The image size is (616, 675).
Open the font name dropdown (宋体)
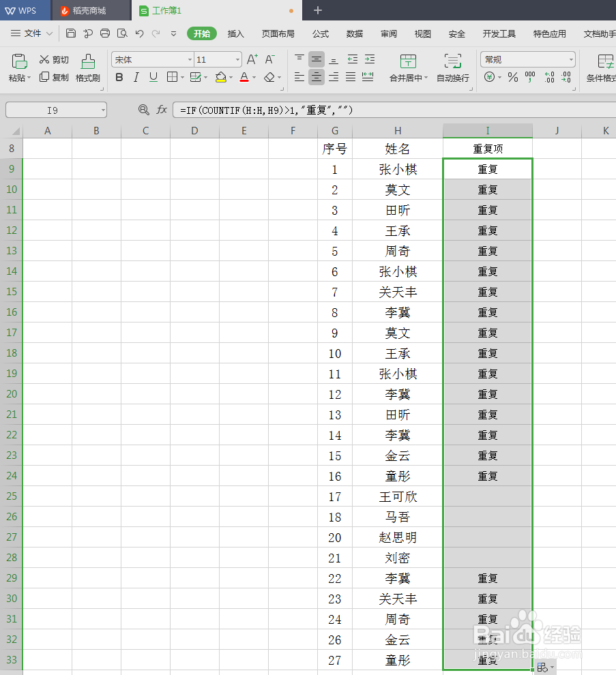point(190,59)
